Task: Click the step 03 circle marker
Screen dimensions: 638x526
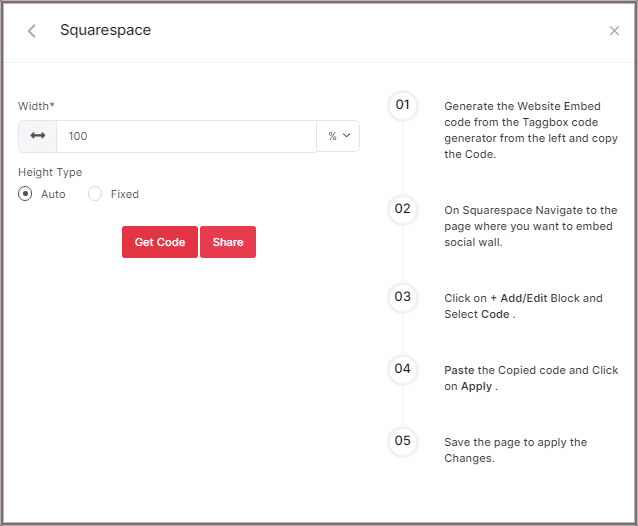Action: click(x=402, y=297)
